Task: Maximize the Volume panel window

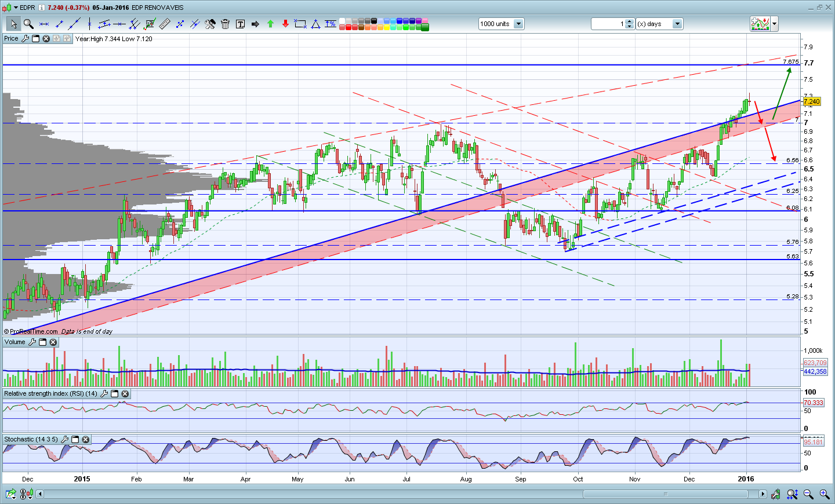Action: (43, 342)
